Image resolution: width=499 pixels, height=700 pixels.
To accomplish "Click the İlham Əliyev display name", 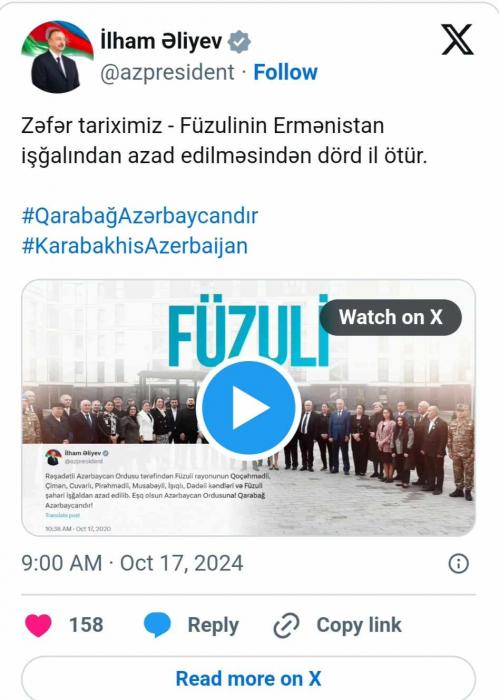I will (x=161, y=42).
